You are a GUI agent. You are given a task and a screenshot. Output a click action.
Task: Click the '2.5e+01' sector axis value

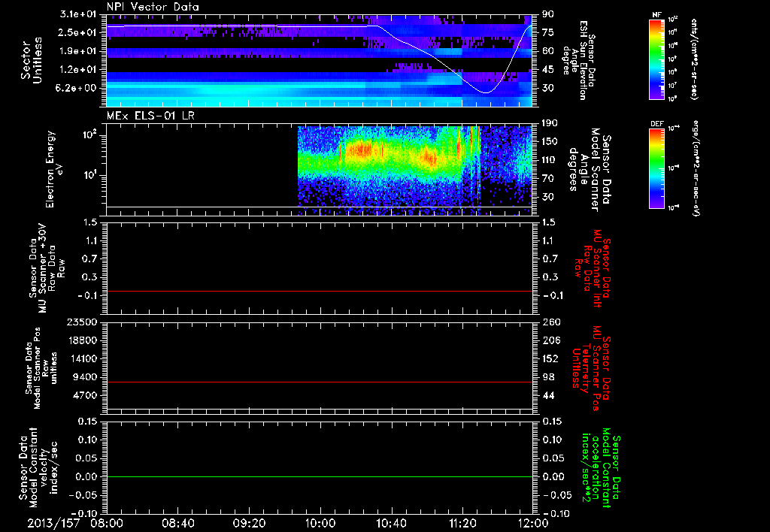click(x=77, y=32)
